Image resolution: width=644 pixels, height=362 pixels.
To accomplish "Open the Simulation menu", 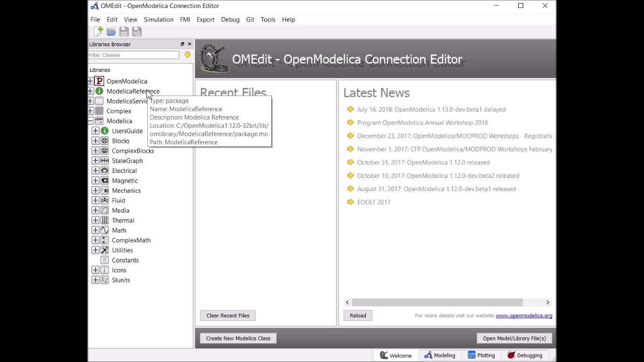I will pyautogui.click(x=158, y=20).
